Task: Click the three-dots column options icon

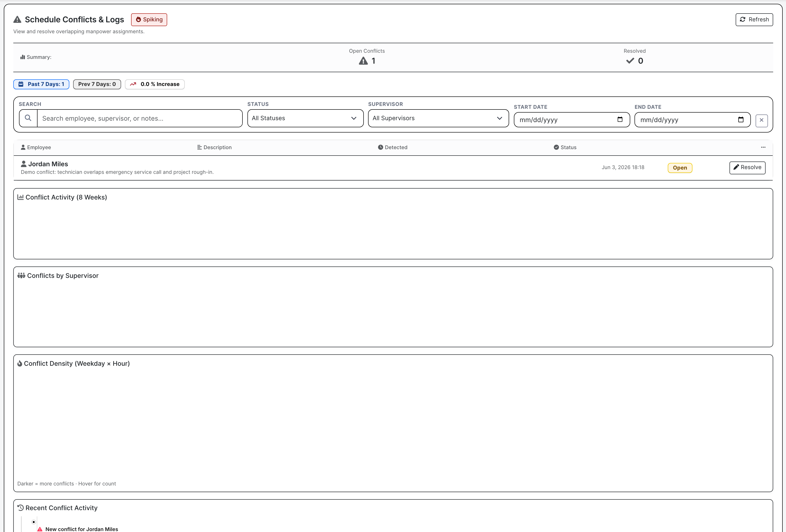Action: pos(763,147)
